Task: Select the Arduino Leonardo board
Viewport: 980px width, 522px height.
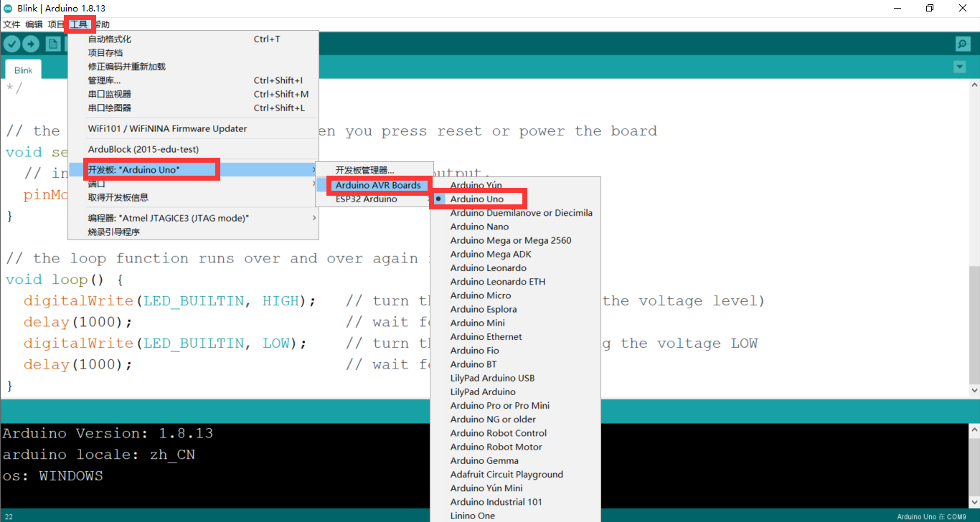Action: click(x=515, y=268)
